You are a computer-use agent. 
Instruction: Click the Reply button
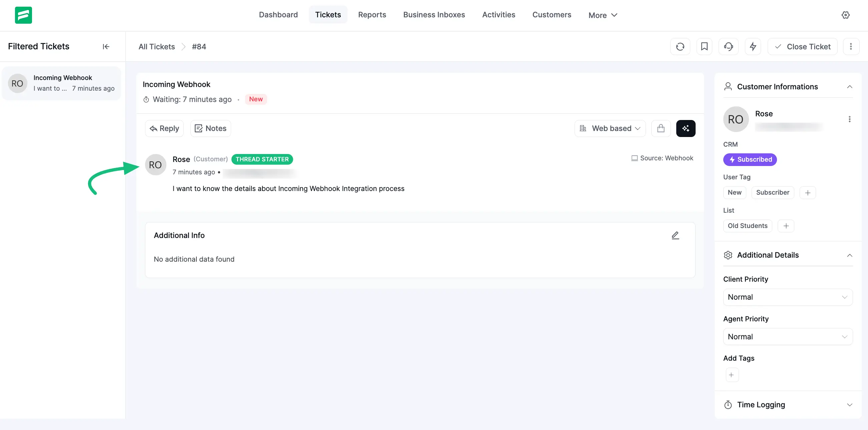164,128
